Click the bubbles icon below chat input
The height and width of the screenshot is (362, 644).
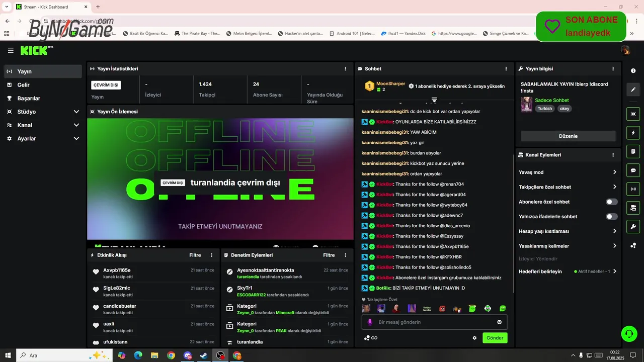(367, 338)
